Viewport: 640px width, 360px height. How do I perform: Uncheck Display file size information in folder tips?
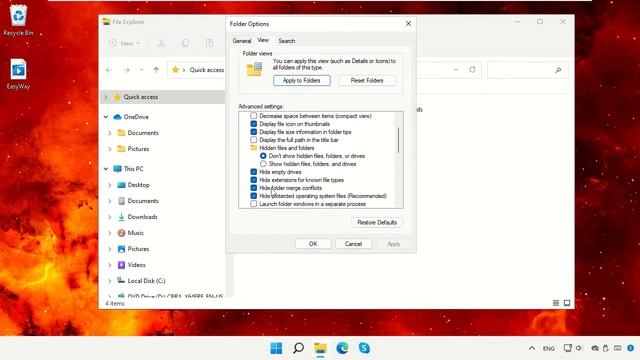pos(253,132)
